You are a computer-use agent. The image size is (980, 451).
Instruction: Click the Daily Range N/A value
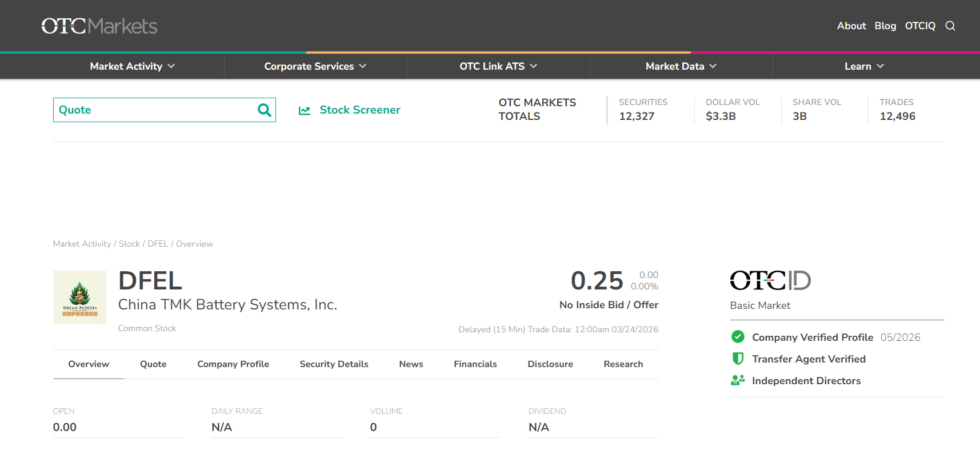pos(222,427)
